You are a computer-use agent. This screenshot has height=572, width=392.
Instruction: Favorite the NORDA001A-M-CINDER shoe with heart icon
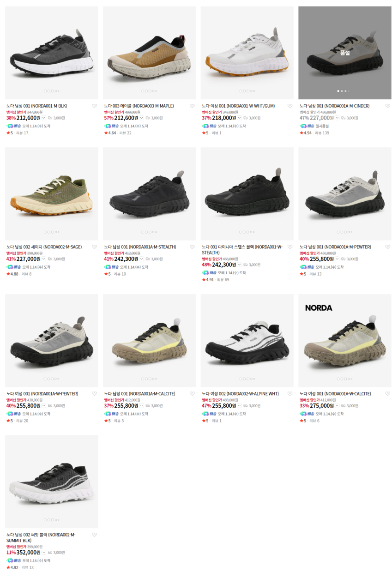click(x=387, y=106)
